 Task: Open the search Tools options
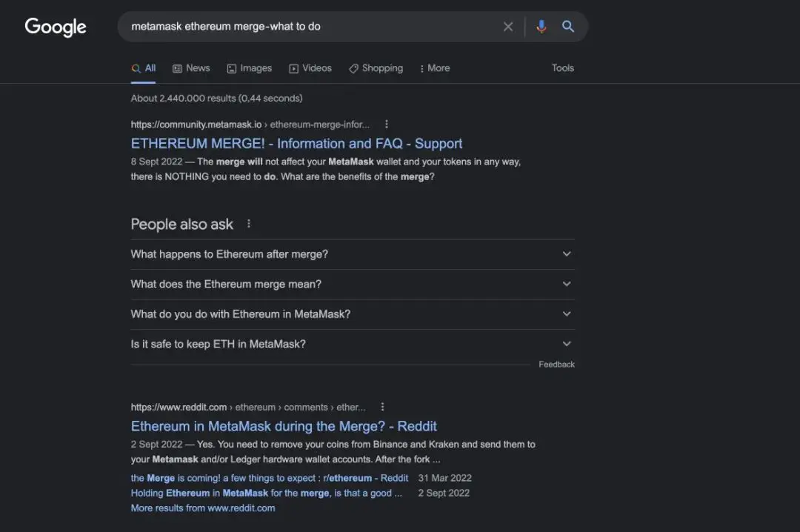[x=563, y=68]
